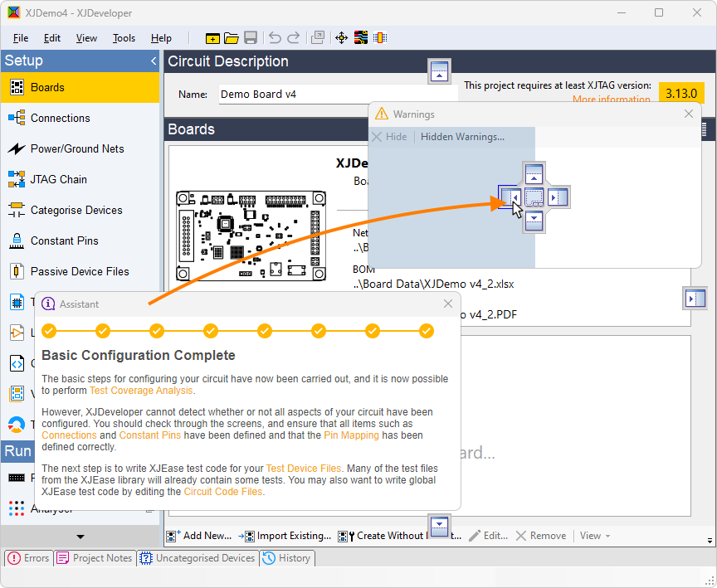Select Categorise Devices in the sidebar
The width and height of the screenshot is (717, 588).
point(76,210)
